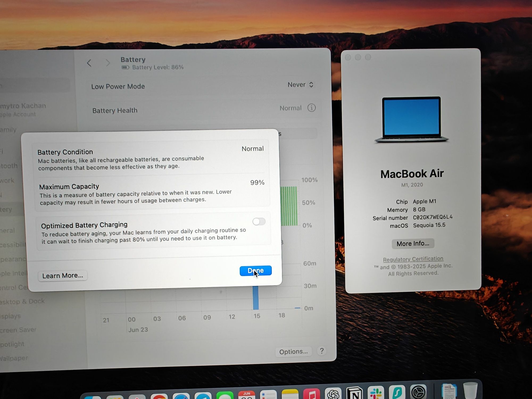
Task: Click the blue usage bar at hour 15
Action: pyautogui.click(x=256, y=298)
